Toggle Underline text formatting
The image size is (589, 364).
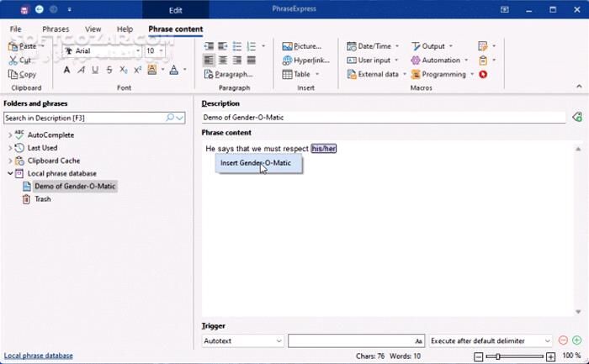(x=96, y=70)
